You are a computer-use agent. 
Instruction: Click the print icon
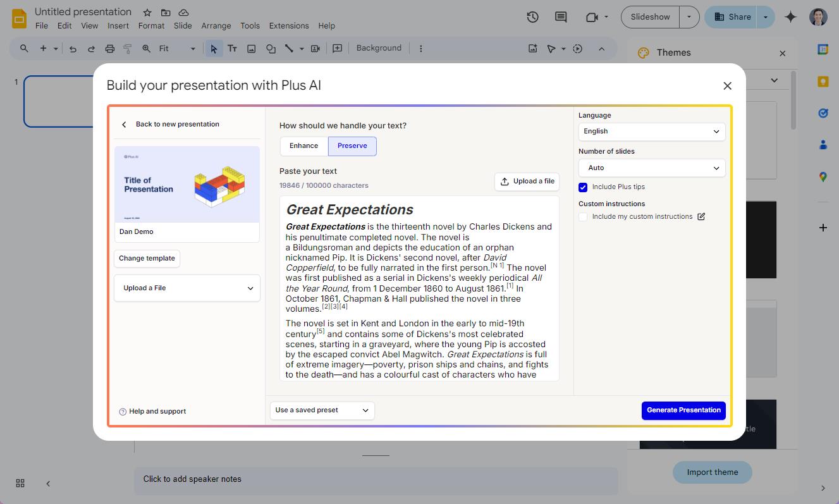pos(109,49)
